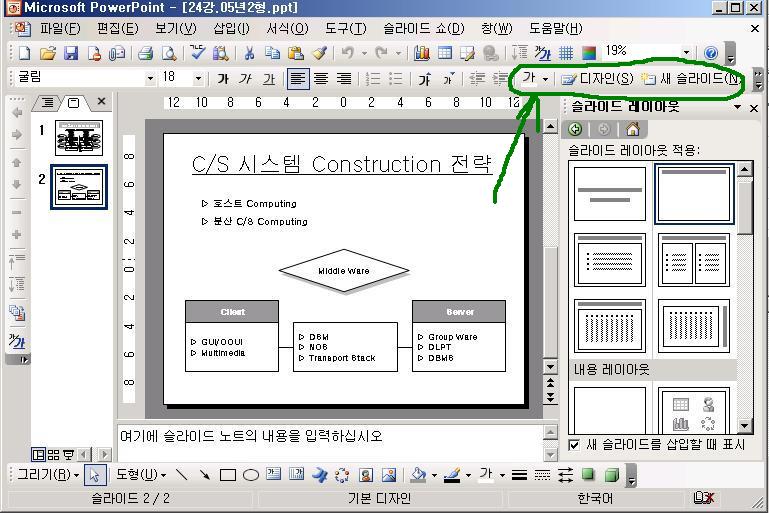Pick fill color paint bucket
The image size is (769, 513).
418,475
